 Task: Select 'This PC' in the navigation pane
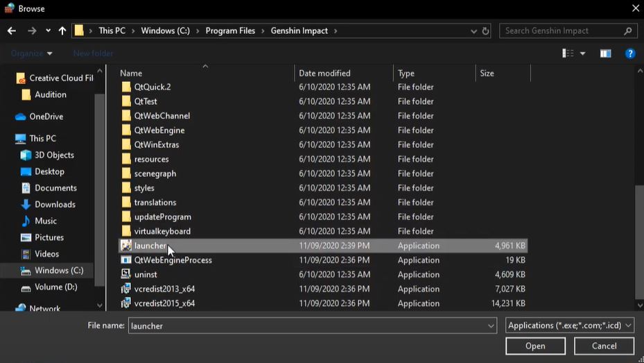point(35,139)
